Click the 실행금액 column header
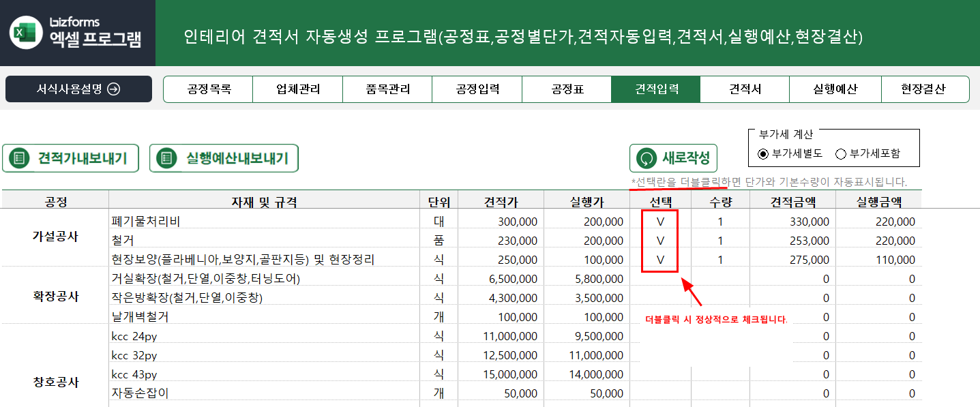This screenshot has width=980, height=407. pos(878,201)
